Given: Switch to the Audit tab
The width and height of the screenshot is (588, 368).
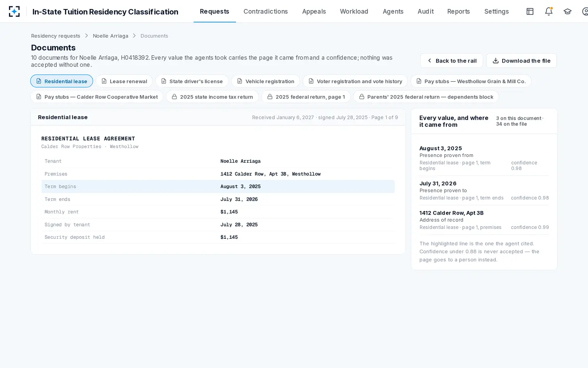Looking at the screenshot, I should [425, 11].
